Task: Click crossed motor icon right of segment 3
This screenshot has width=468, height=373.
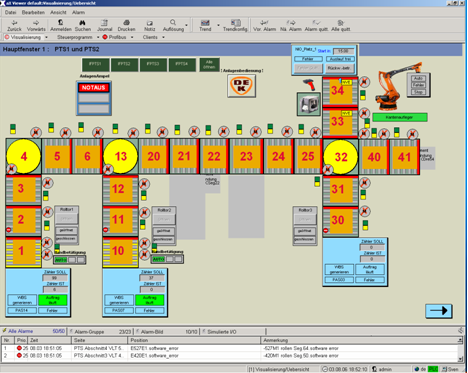Action: tap(48, 183)
